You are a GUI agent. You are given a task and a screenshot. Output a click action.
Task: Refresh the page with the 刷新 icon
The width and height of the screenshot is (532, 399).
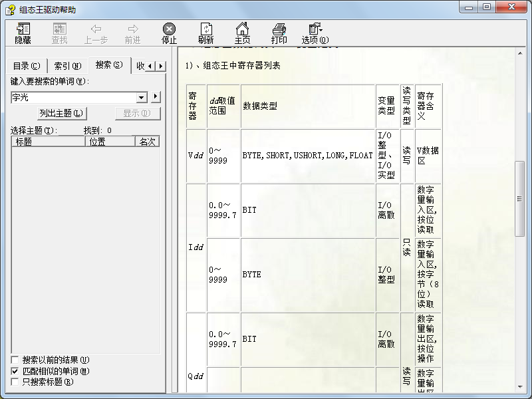point(205,33)
